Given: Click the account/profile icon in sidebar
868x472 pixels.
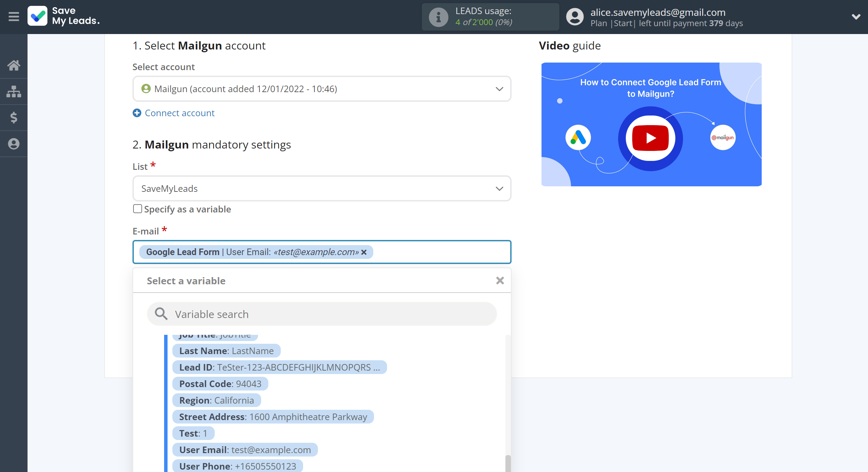Looking at the screenshot, I should click(x=14, y=144).
